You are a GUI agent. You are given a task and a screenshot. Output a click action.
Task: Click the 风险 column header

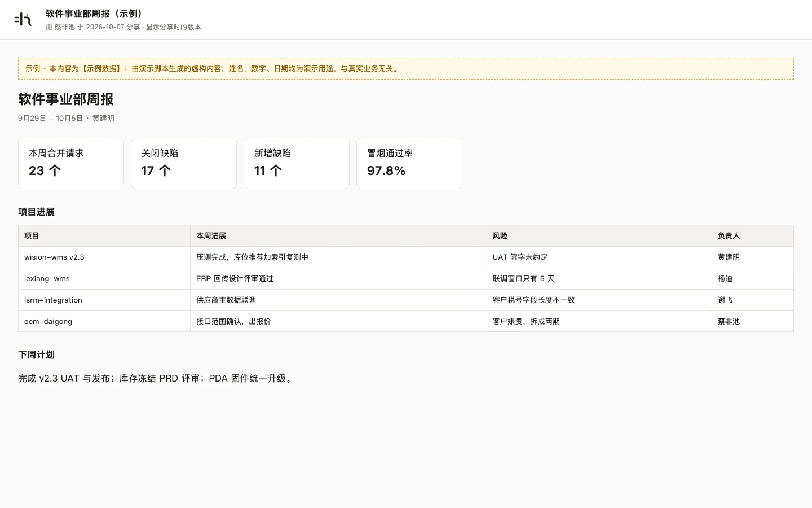point(599,236)
